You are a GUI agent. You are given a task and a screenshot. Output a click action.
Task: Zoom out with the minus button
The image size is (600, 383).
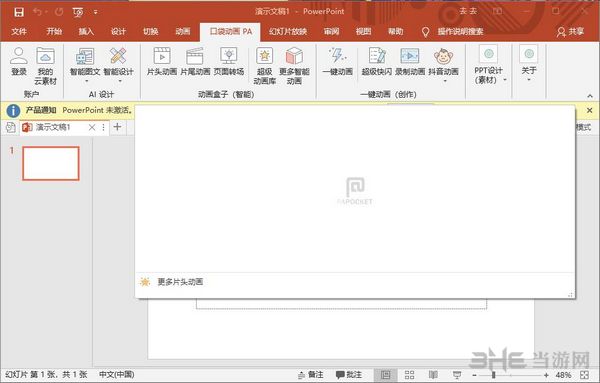[x=474, y=375]
